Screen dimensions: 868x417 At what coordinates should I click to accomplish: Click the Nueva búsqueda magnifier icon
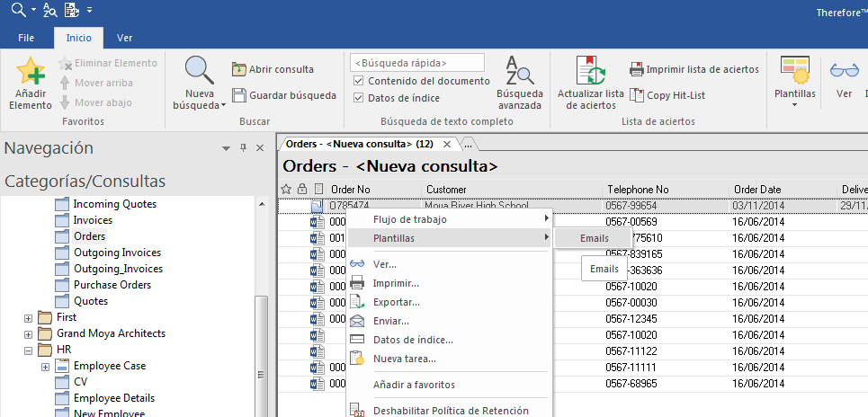(x=200, y=70)
